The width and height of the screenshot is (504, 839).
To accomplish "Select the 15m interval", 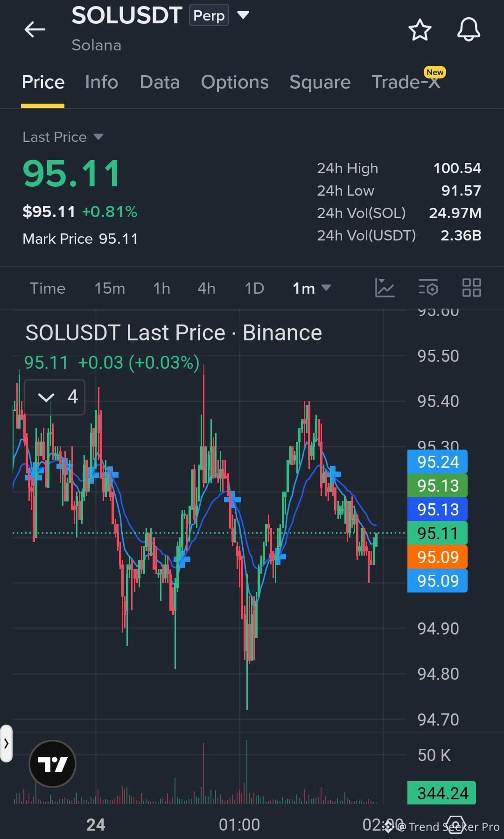I will [x=110, y=288].
